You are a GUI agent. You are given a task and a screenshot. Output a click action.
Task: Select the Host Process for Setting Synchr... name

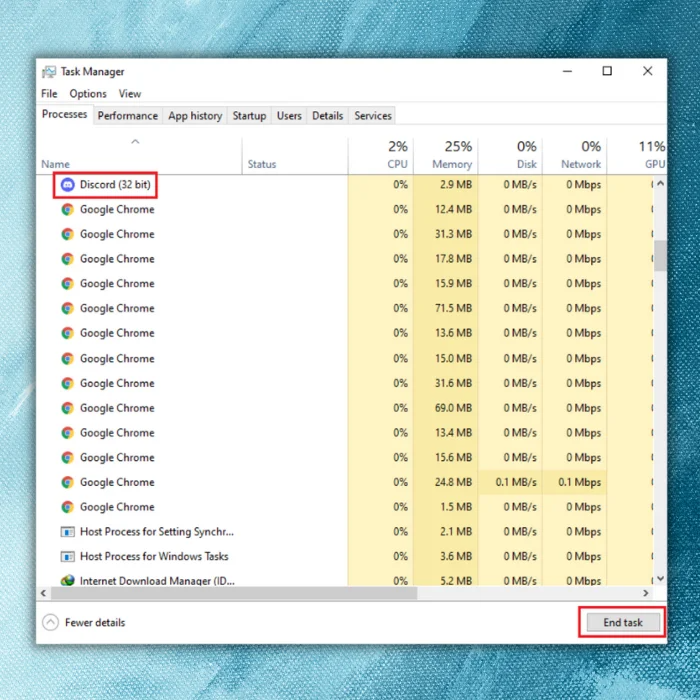click(157, 532)
